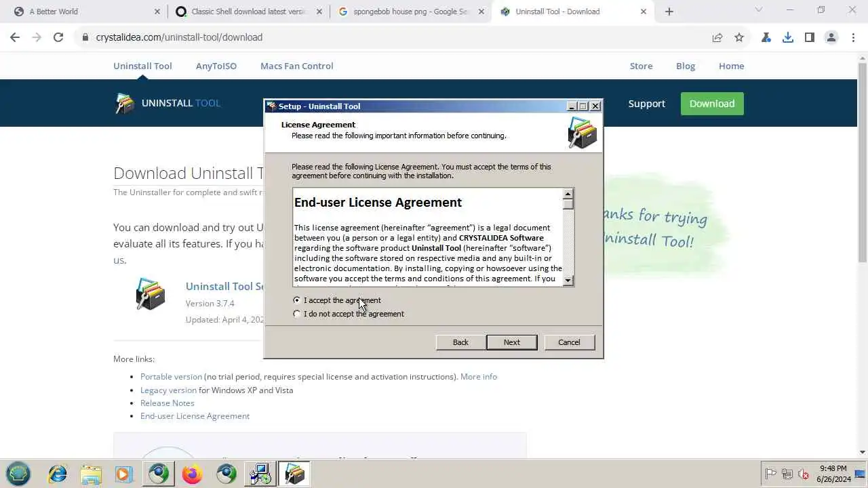Toggle the browser side panel icon
Screen dimensions: 868x488
point(810,37)
